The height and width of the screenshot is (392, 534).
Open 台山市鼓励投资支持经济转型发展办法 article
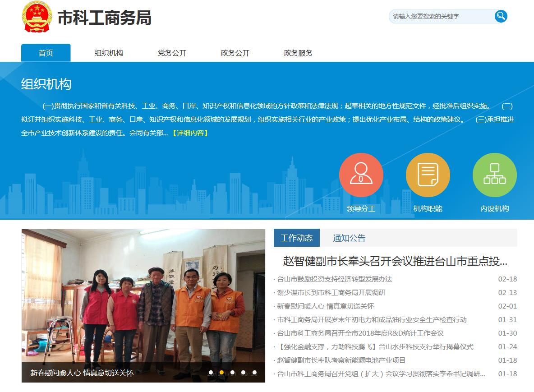point(334,279)
